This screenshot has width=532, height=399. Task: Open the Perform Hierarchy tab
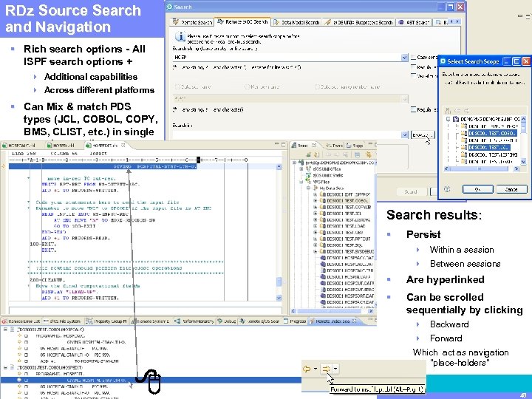pos(194,321)
